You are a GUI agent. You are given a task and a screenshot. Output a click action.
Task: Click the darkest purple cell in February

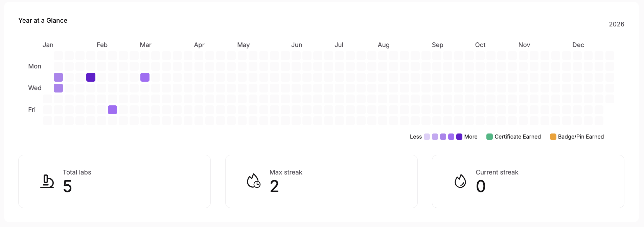click(91, 77)
